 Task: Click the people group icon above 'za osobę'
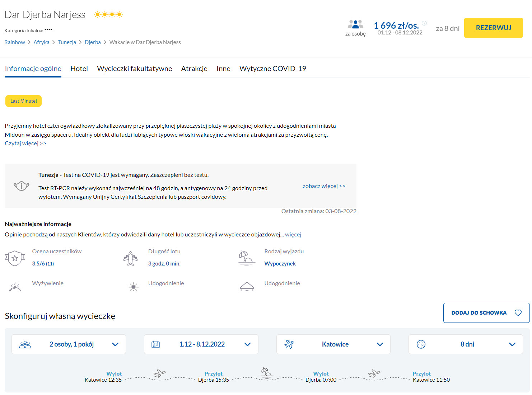point(355,24)
